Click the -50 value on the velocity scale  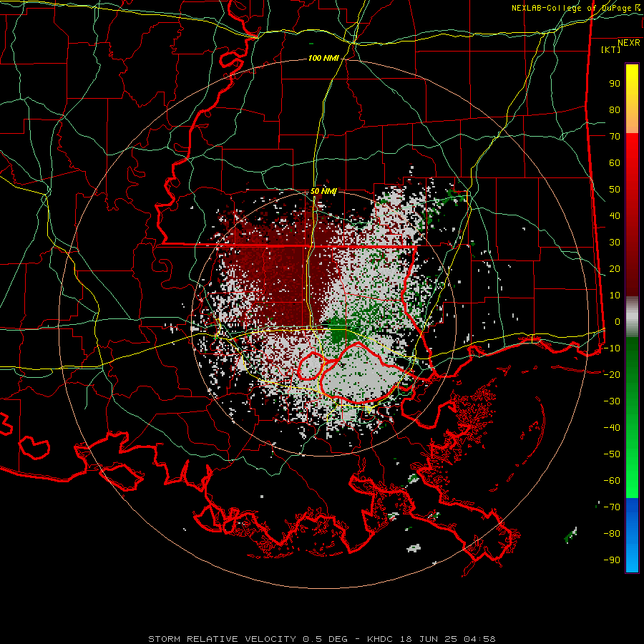pyautogui.click(x=612, y=454)
